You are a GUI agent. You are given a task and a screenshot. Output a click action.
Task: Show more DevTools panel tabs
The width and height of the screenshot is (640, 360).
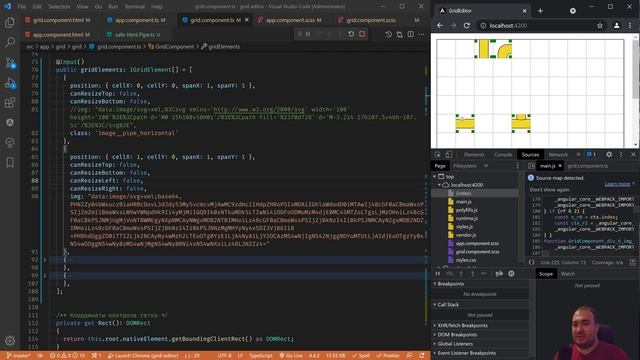pos(578,155)
